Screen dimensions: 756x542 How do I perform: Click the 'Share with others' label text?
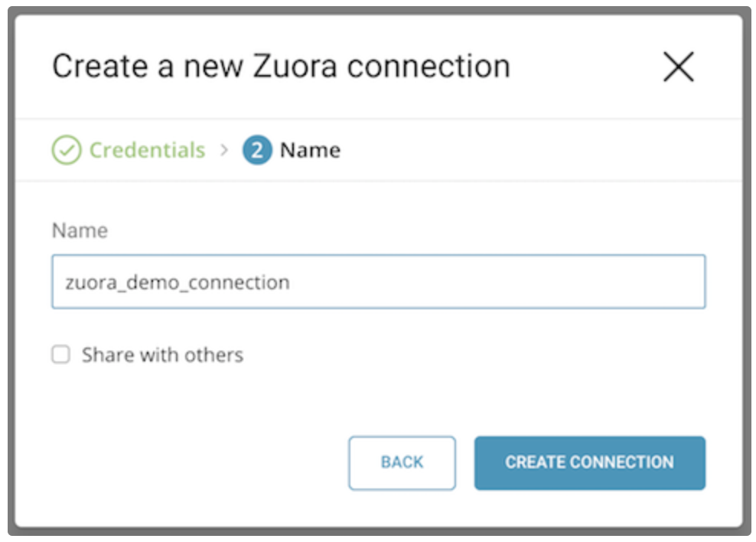pyautogui.click(x=162, y=355)
